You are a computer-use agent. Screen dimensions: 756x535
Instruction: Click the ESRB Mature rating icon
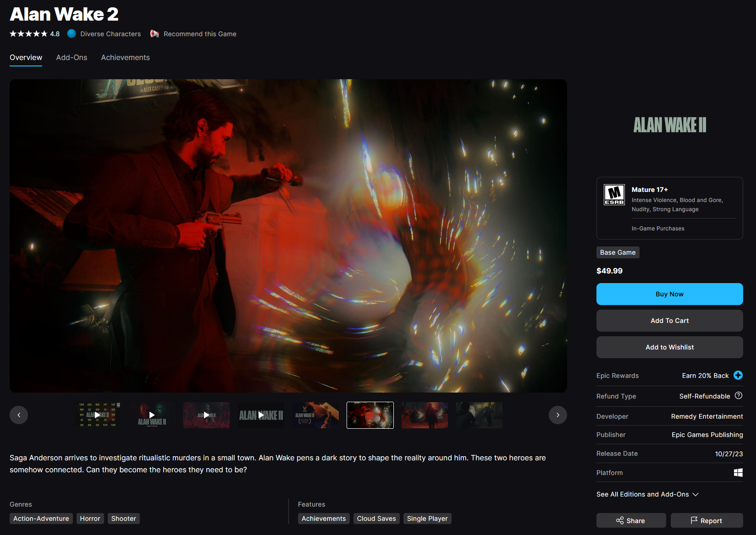pos(614,195)
